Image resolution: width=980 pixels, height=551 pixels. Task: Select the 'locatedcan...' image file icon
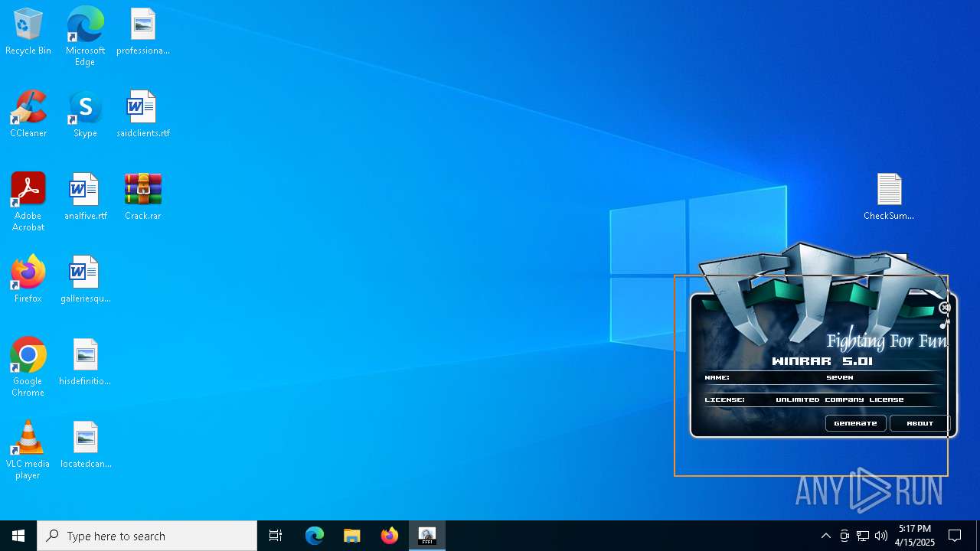pos(85,445)
